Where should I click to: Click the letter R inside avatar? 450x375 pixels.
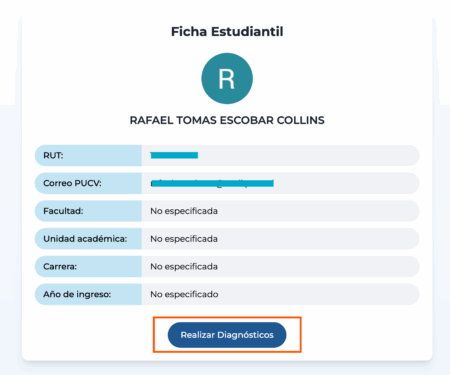[227, 79]
